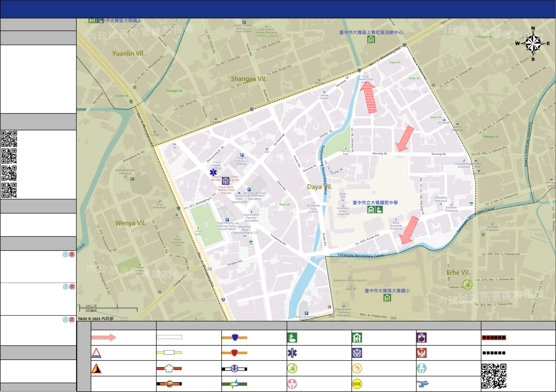Click the police badge marker at Daya Precinct
The image size is (556, 392).
pyautogui.click(x=226, y=181)
